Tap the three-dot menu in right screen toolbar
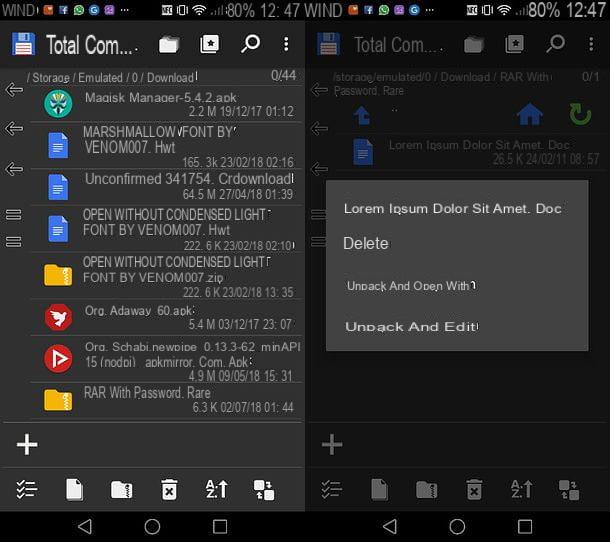Viewport: 610px width, 542px height. pyautogui.click(x=591, y=44)
